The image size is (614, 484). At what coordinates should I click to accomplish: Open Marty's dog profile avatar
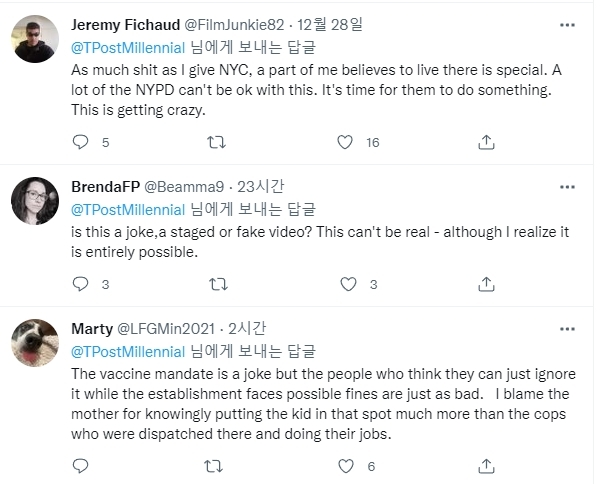(35, 343)
